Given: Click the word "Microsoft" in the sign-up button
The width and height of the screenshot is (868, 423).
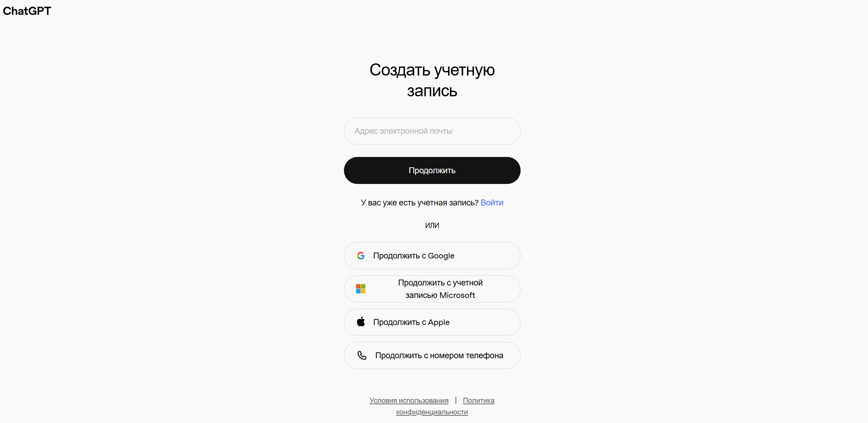Looking at the screenshot, I should pos(457,295).
